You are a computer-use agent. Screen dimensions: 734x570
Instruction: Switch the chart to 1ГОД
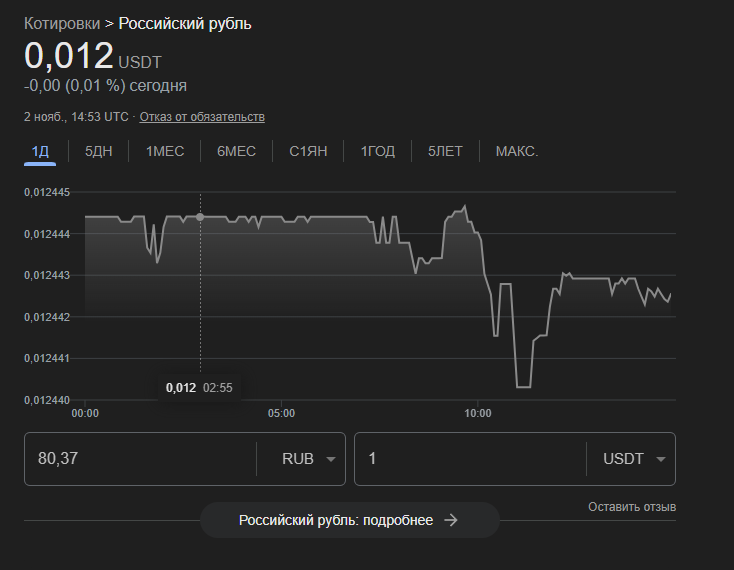(378, 152)
